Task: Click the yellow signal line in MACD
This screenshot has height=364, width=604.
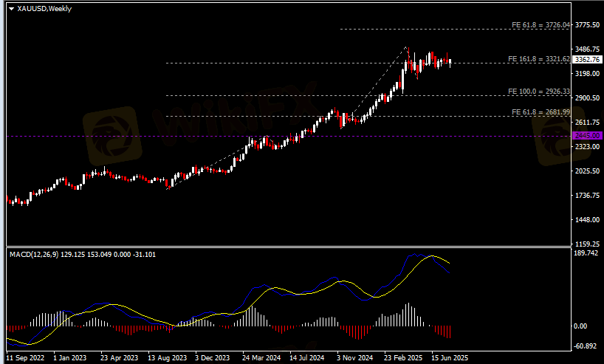Action: (x=431, y=255)
